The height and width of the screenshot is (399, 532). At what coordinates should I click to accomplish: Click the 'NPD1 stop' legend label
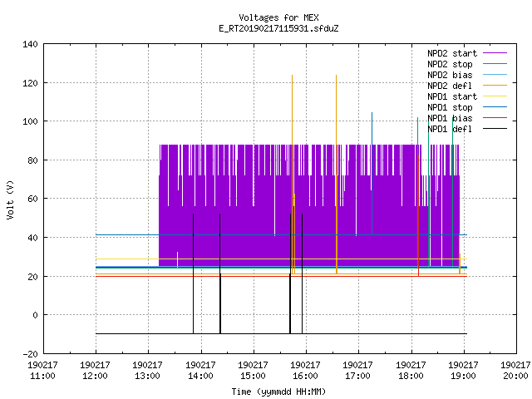click(x=450, y=107)
